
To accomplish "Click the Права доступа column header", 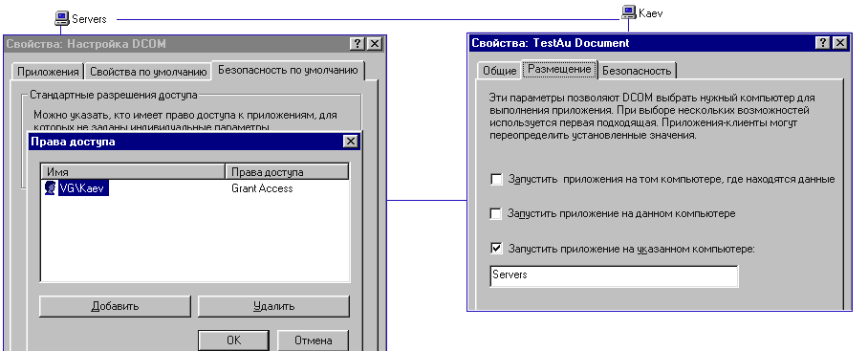I will (x=287, y=171).
